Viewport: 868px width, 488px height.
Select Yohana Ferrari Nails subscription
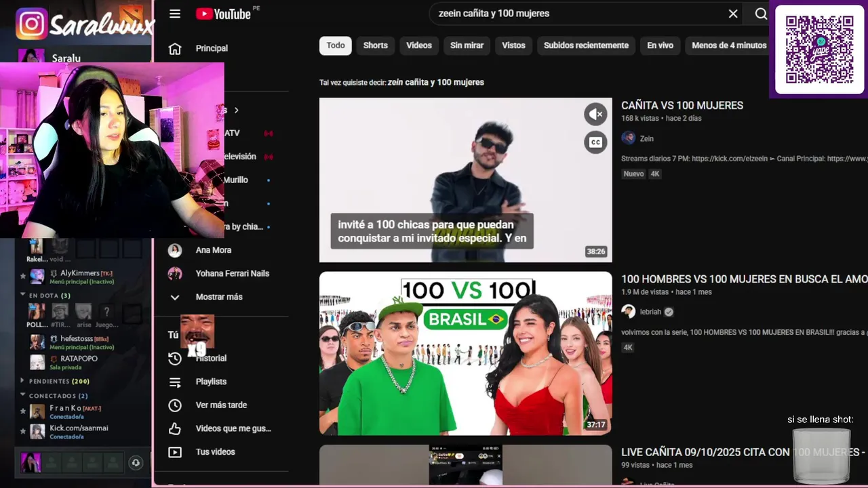click(x=233, y=273)
